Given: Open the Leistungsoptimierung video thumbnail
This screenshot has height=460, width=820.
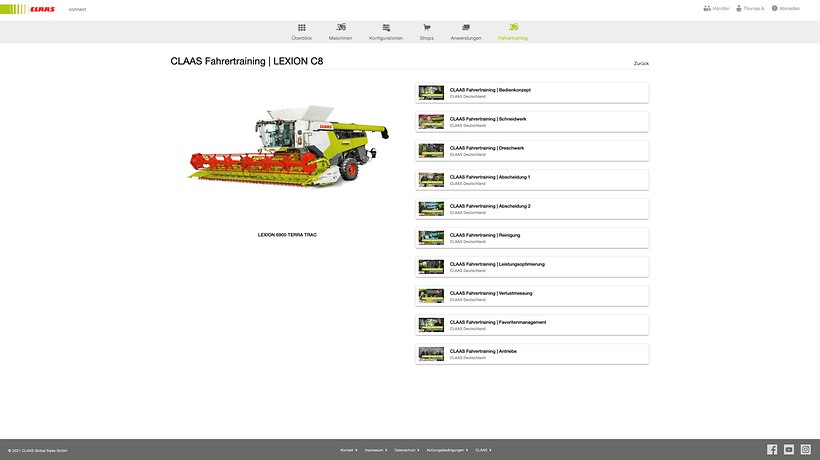Looking at the screenshot, I should coord(431,267).
